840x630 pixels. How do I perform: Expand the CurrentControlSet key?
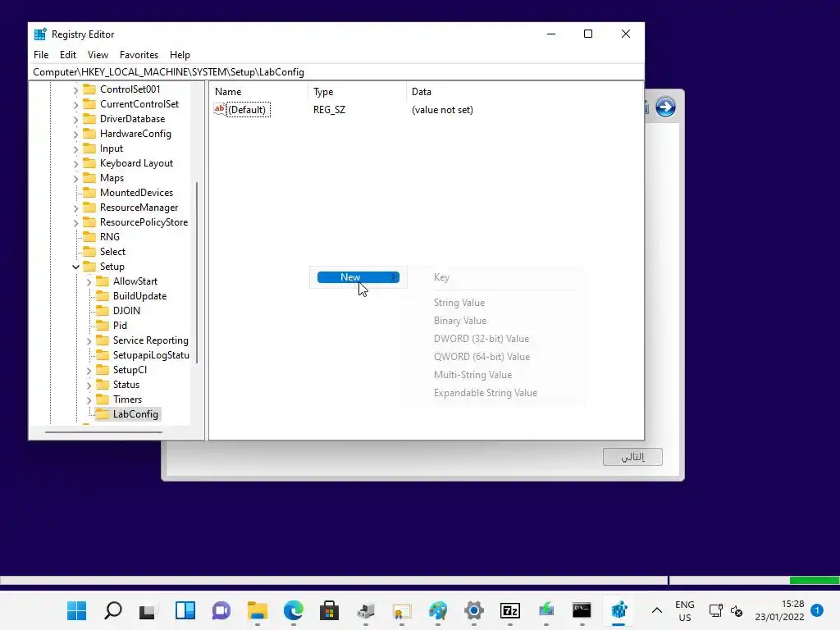point(75,105)
